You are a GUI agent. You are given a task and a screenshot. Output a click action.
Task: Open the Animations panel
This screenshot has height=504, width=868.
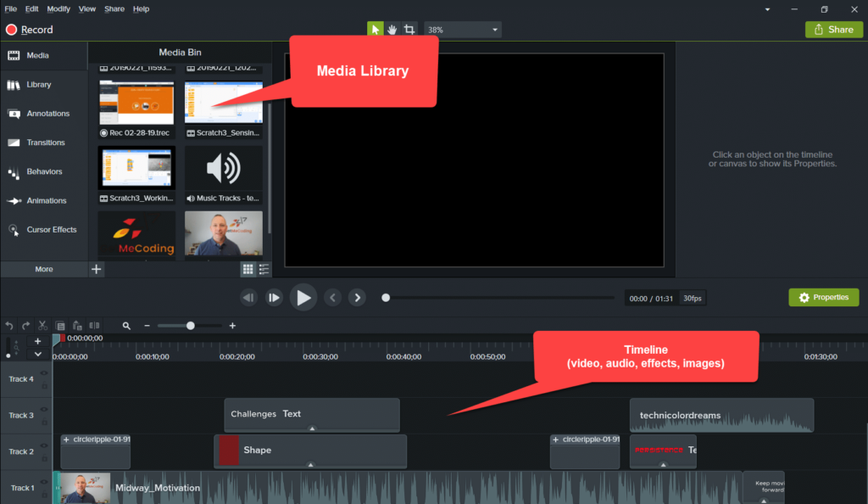(x=44, y=200)
